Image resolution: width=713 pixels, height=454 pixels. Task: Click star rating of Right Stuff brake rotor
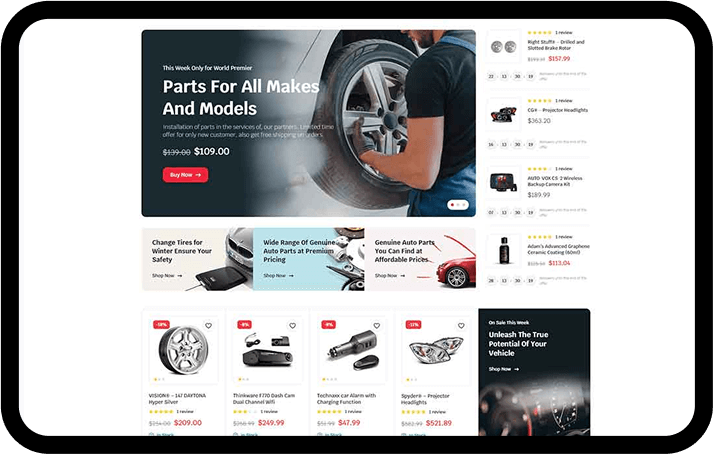point(539,33)
